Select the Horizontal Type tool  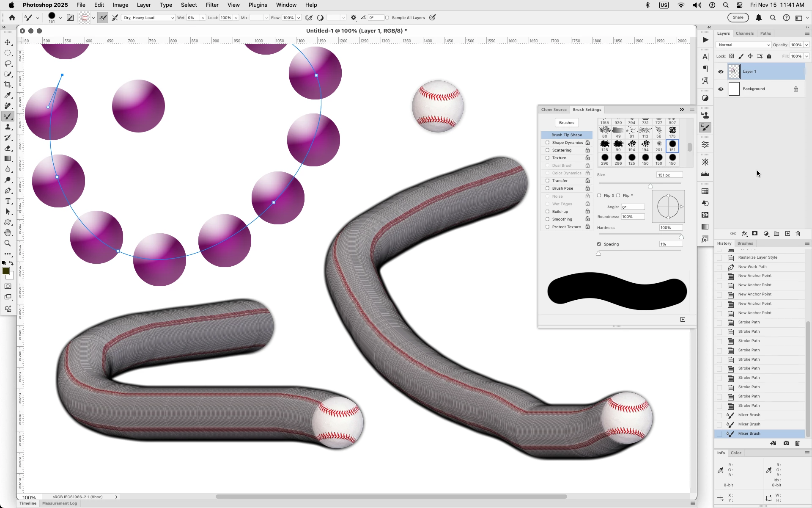point(8,201)
